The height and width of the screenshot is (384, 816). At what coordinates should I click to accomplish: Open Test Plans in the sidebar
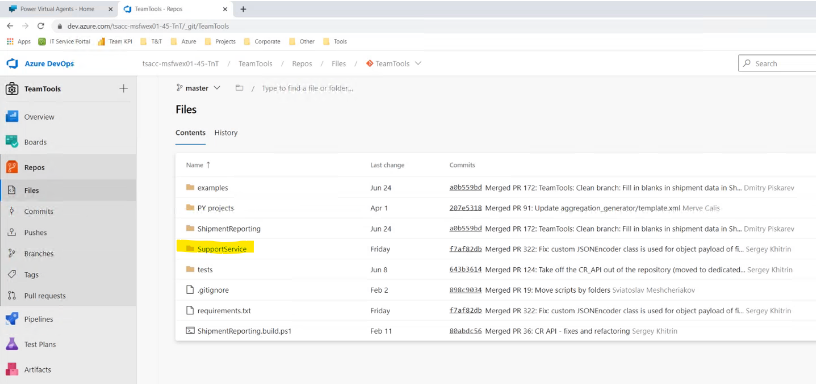68,344
